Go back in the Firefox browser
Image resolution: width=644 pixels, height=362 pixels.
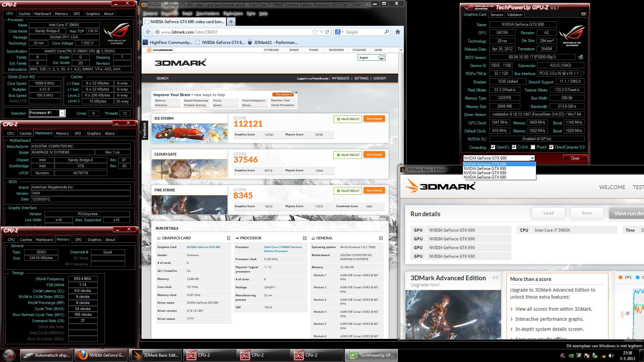point(148,32)
